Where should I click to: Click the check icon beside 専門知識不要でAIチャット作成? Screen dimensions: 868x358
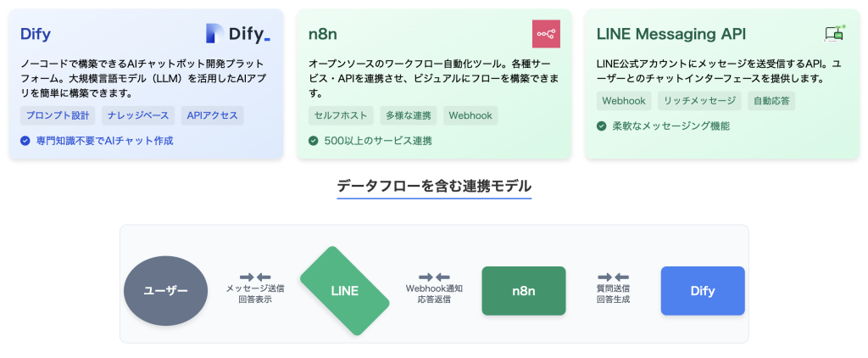25,140
